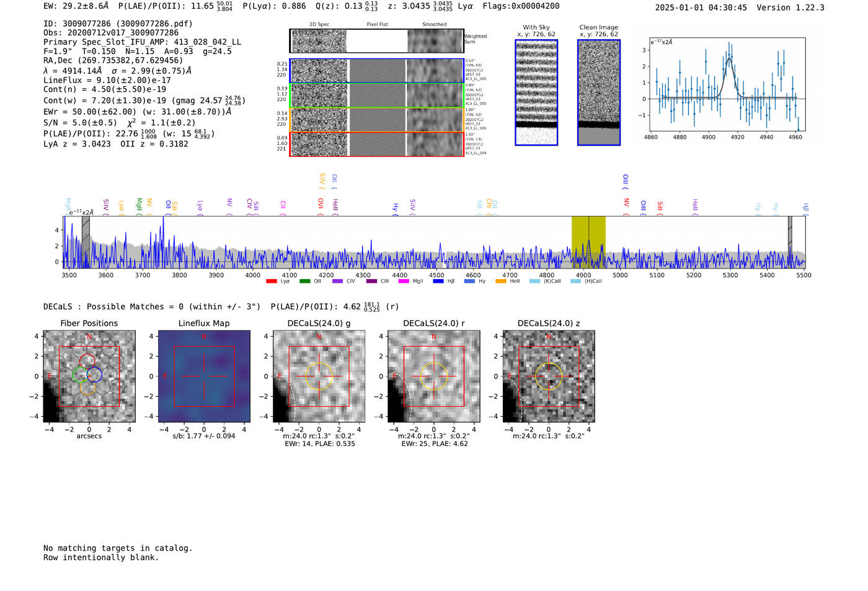Click the 2025-01-01 04:30:45 timestamp
868x591 pixels.
[701, 8]
